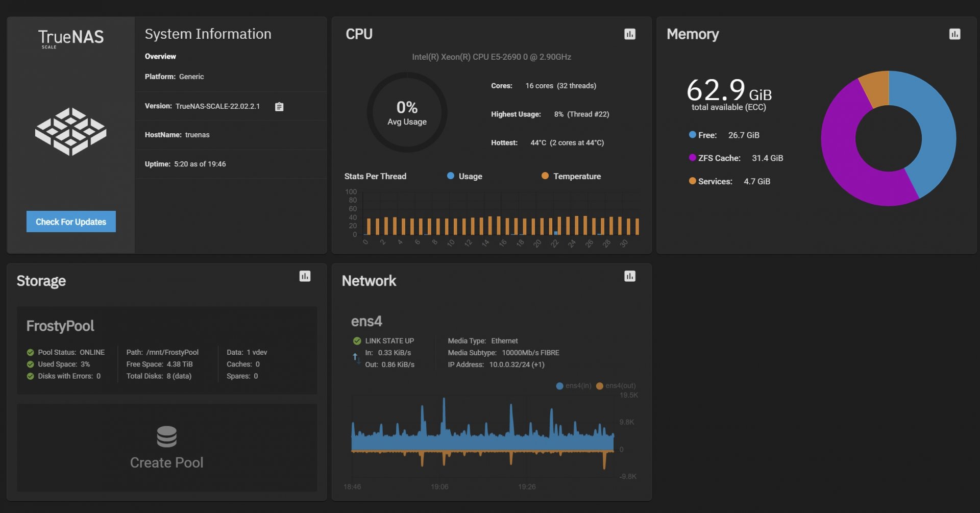The height and width of the screenshot is (513, 980).
Task: Open Storage reports chart icon
Action: (x=305, y=276)
